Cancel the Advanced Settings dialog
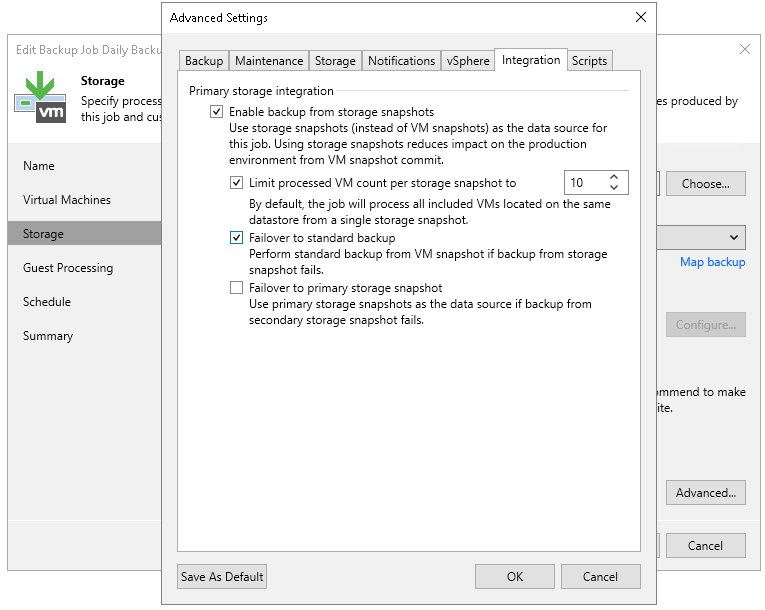This screenshot has height=610, width=765. (x=601, y=577)
